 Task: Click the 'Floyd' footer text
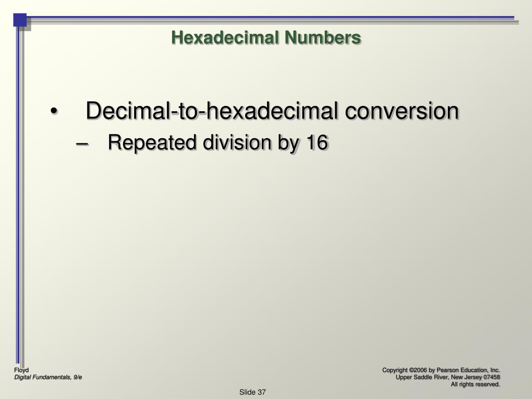click(x=21, y=370)
